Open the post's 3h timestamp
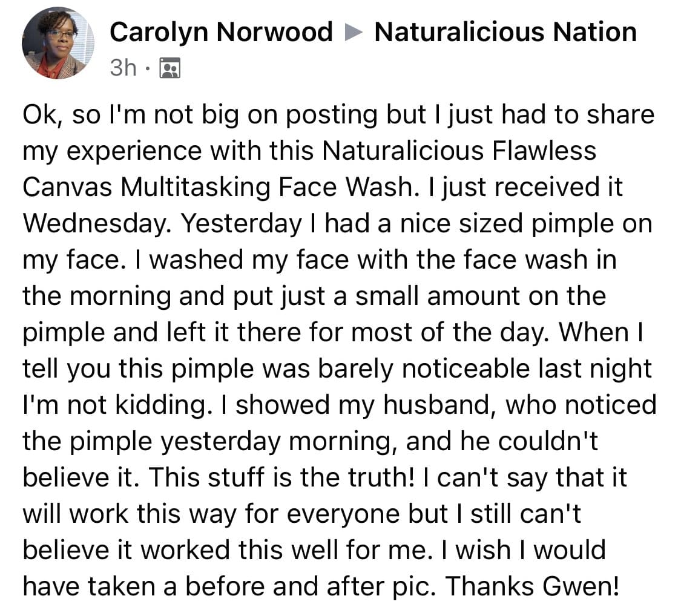 (x=123, y=68)
